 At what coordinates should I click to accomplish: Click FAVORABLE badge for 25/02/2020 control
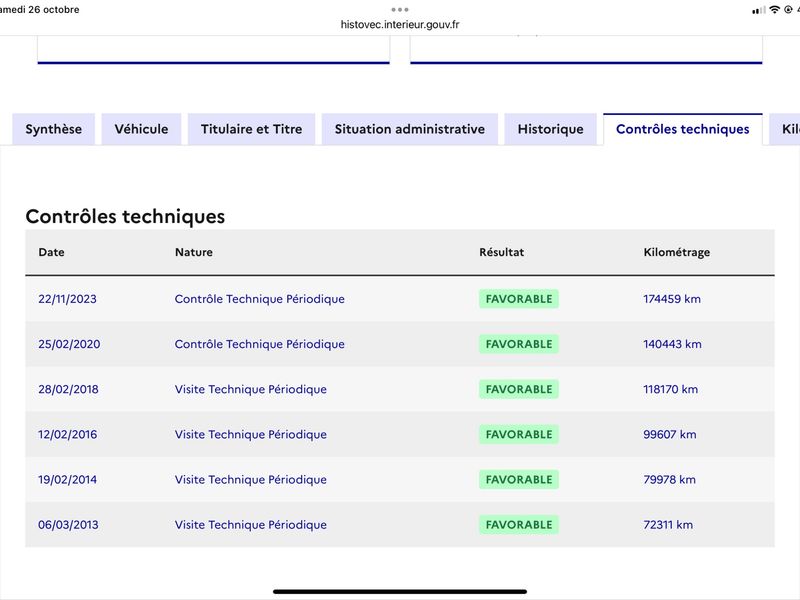point(519,344)
